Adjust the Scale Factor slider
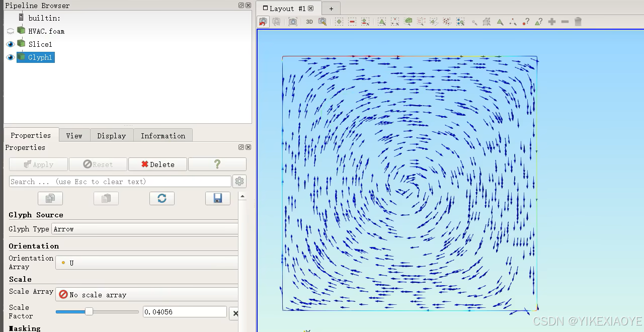 (x=90, y=311)
